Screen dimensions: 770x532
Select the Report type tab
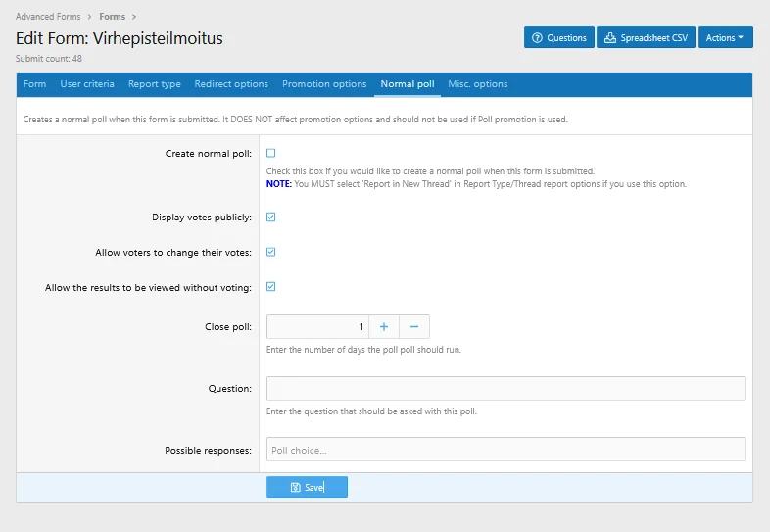coord(154,84)
